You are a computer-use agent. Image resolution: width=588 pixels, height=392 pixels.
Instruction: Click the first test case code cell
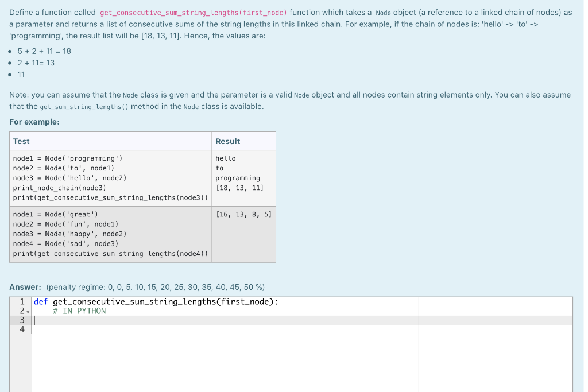109,178
